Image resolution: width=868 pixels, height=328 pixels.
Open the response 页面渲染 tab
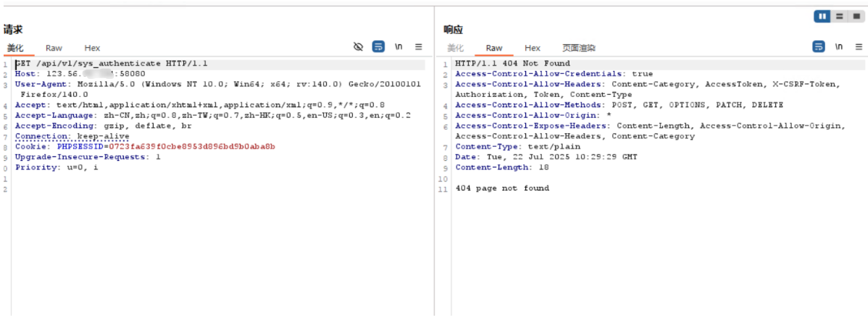[x=579, y=48]
